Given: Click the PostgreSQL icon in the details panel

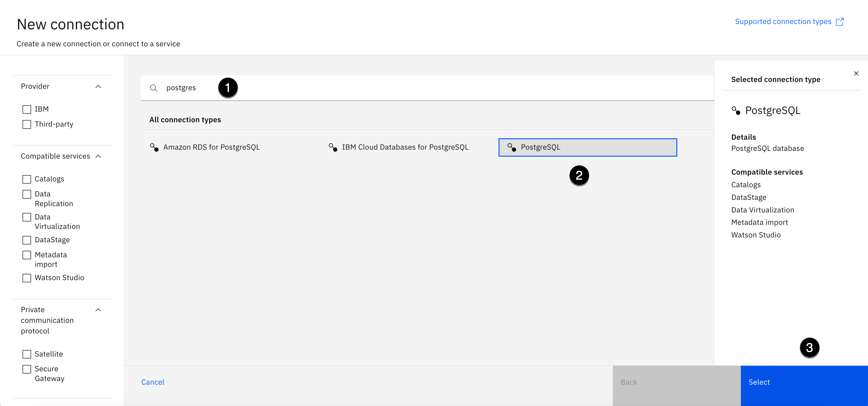Looking at the screenshot, I should 736,111.
